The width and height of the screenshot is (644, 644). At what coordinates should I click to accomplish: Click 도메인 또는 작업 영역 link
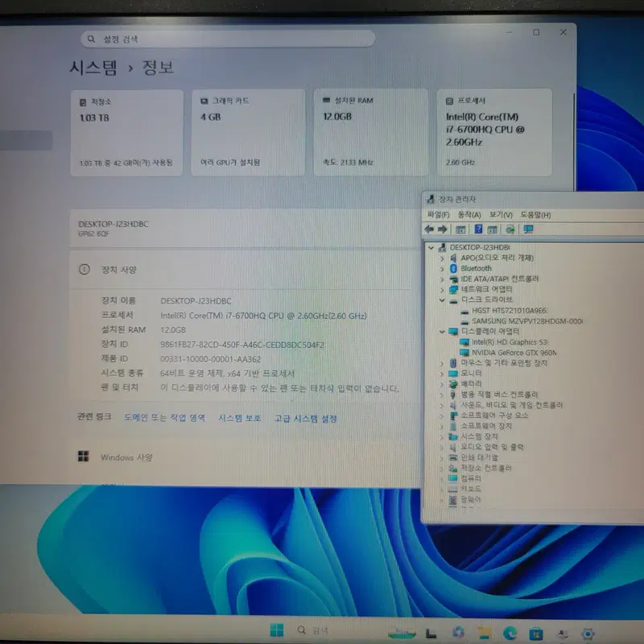point(164,417)
